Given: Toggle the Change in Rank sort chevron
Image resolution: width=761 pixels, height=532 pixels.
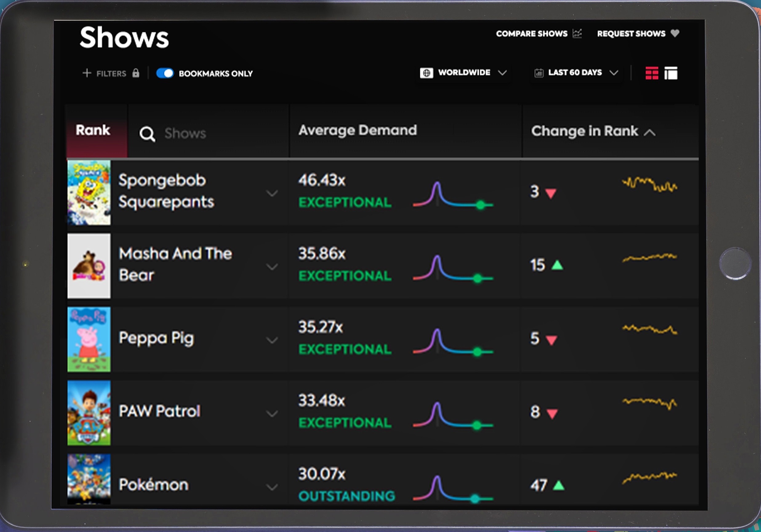Looking at the screenshot, I should [x=650, y=133].
